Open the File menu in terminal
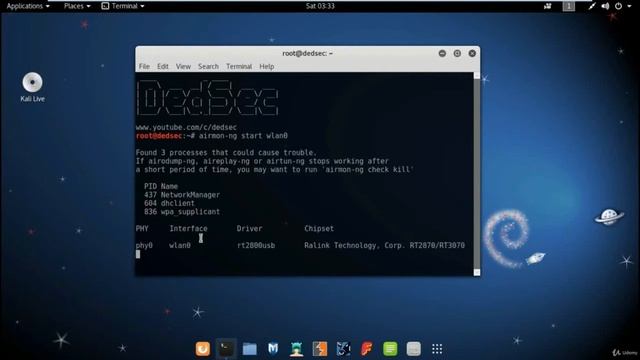The image size is (640, 360). pyautogui.click(x=144, y=66)
